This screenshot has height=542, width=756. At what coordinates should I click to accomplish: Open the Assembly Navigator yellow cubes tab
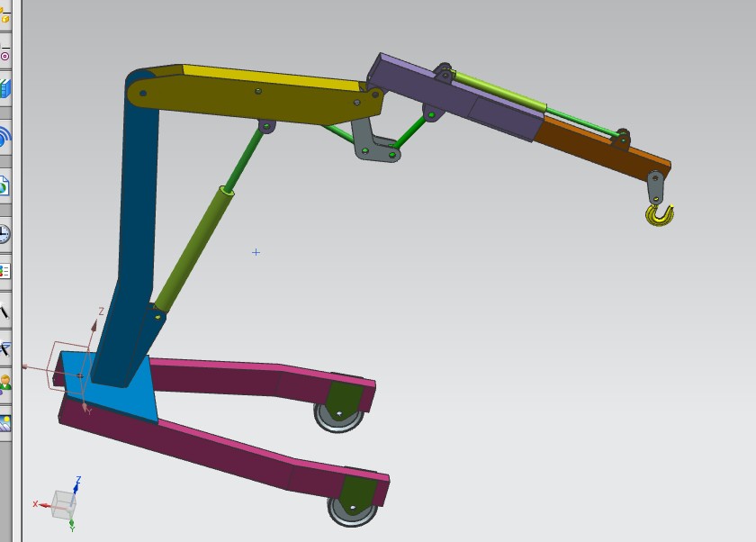point(4,16)
